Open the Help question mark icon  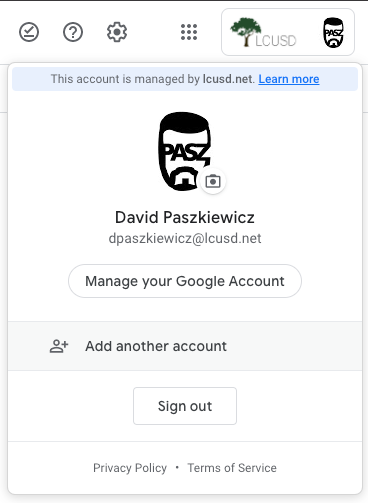click(73, 32)
